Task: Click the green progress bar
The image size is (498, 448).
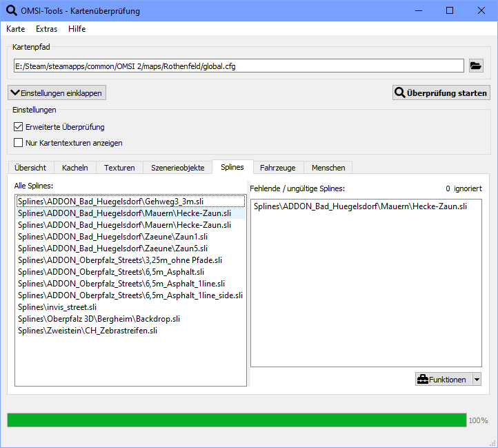Action: 237,420
